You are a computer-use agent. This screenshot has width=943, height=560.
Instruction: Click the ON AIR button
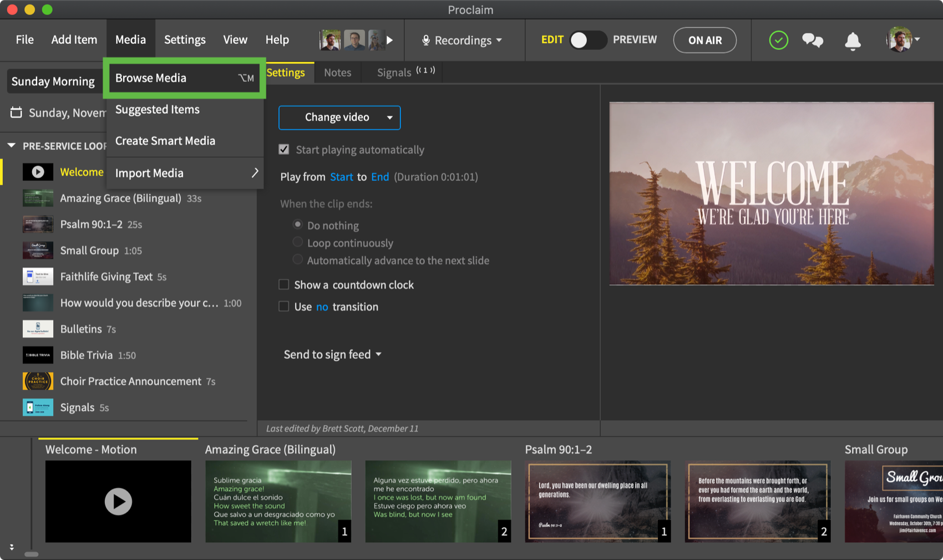pyautogui.click(x=705, y=40)
